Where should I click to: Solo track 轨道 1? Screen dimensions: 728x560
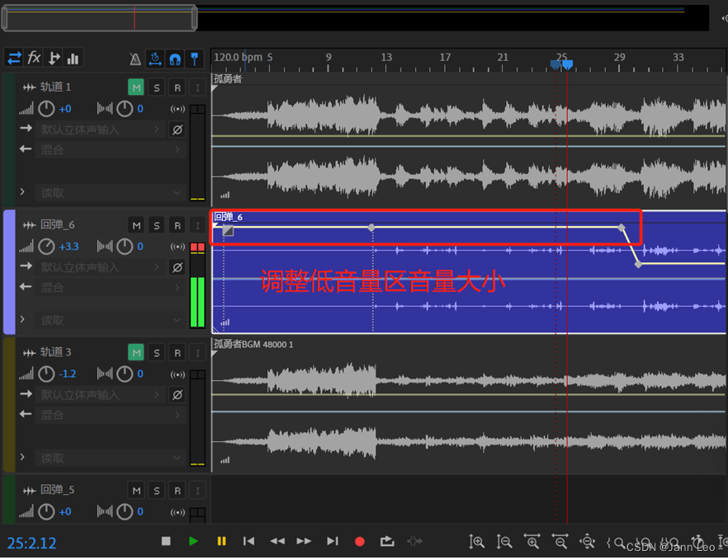coord(157,87)
